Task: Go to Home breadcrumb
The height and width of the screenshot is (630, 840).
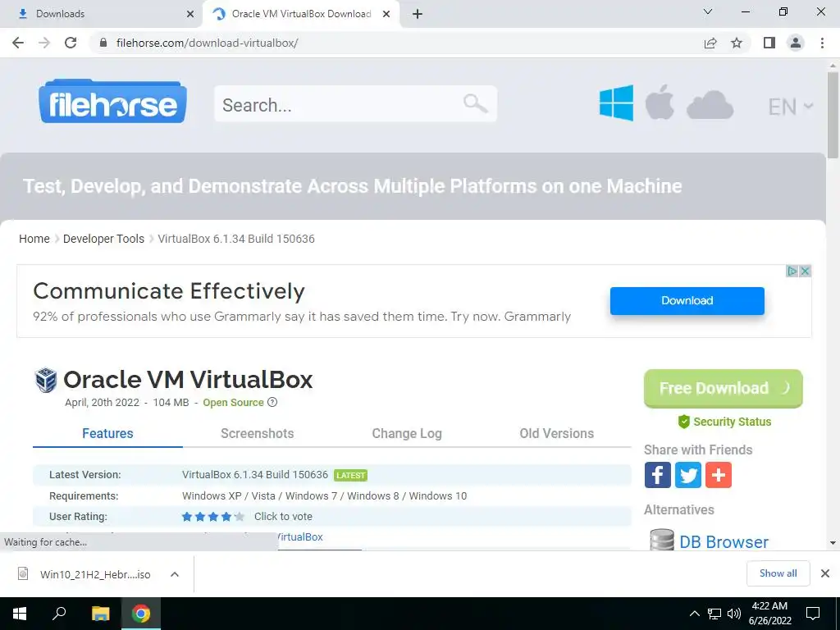Action: point(34,239)
